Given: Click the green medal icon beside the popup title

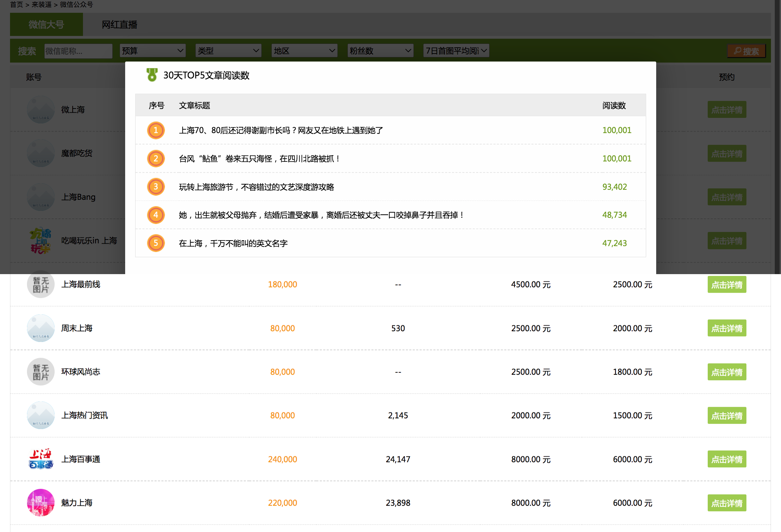Looking at the screenshot, I should (152, 75).
